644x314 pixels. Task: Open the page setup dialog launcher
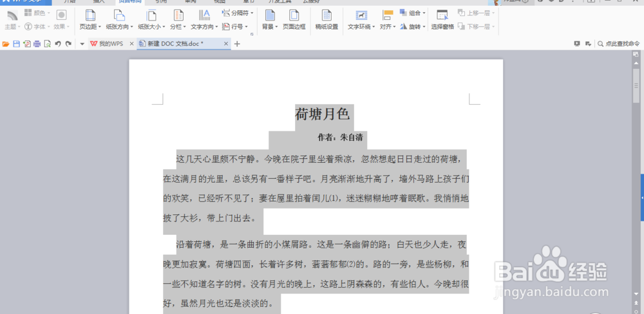[252, 34]
